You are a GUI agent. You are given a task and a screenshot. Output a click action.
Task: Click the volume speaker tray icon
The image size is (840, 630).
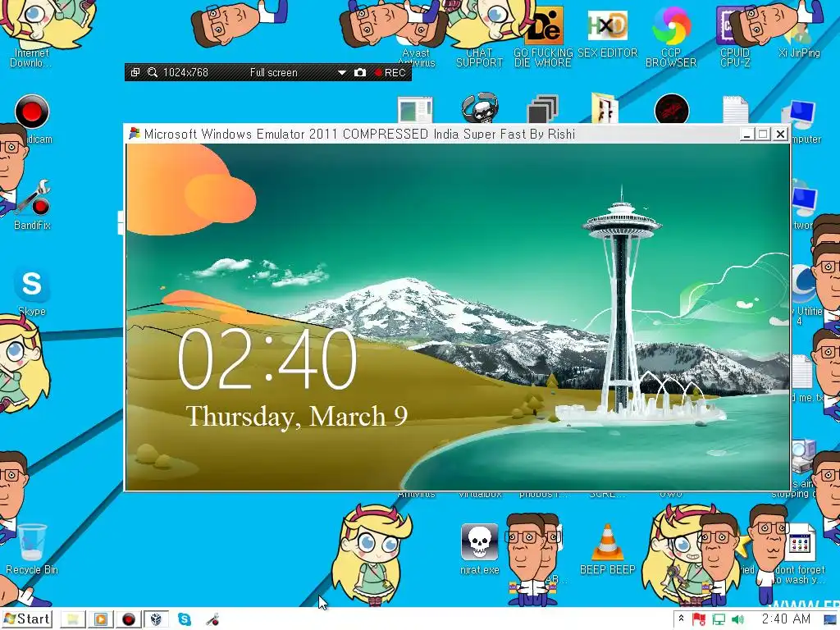[737, 620]
